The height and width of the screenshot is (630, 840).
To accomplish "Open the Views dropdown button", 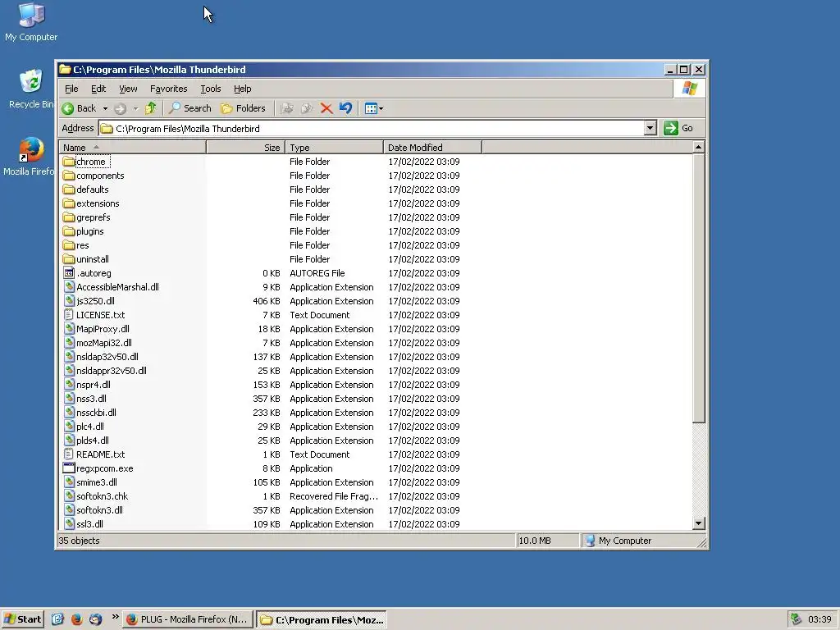I will tap(373, 109).
